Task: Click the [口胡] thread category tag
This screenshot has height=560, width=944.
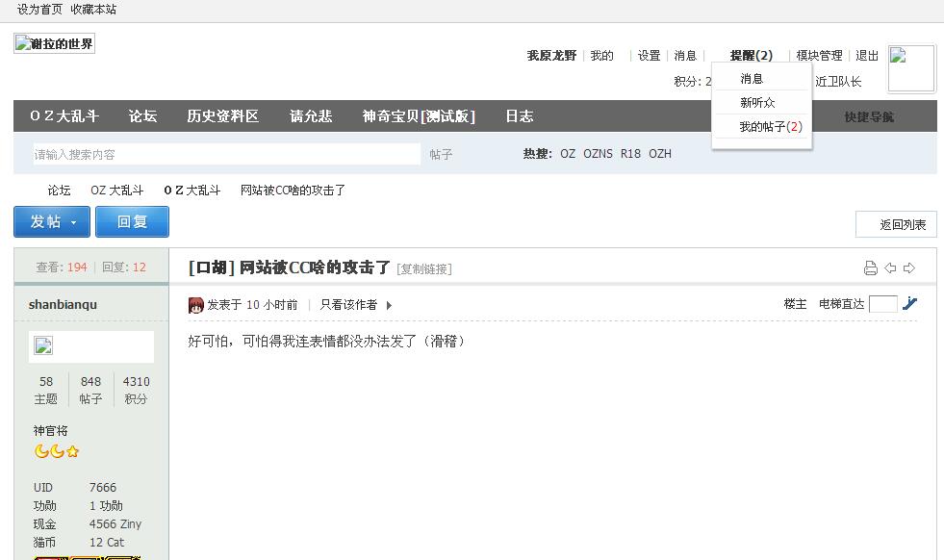Action: 212,267
